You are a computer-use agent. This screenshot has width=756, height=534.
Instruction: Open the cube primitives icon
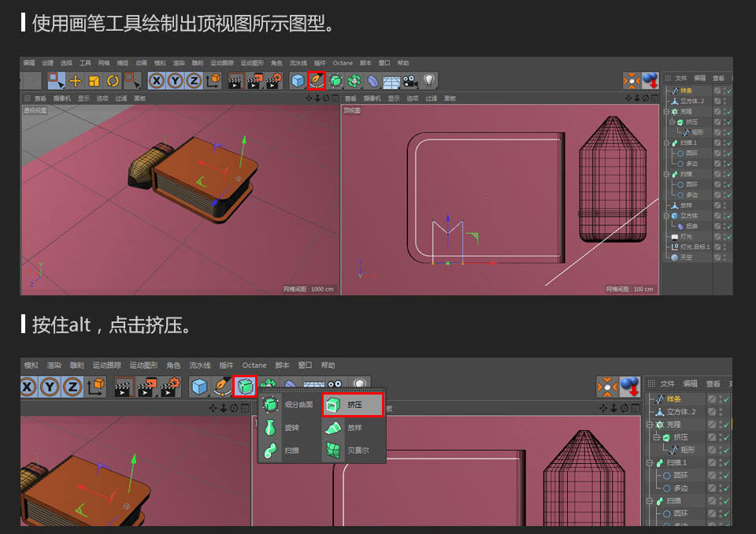click(297, 80)
